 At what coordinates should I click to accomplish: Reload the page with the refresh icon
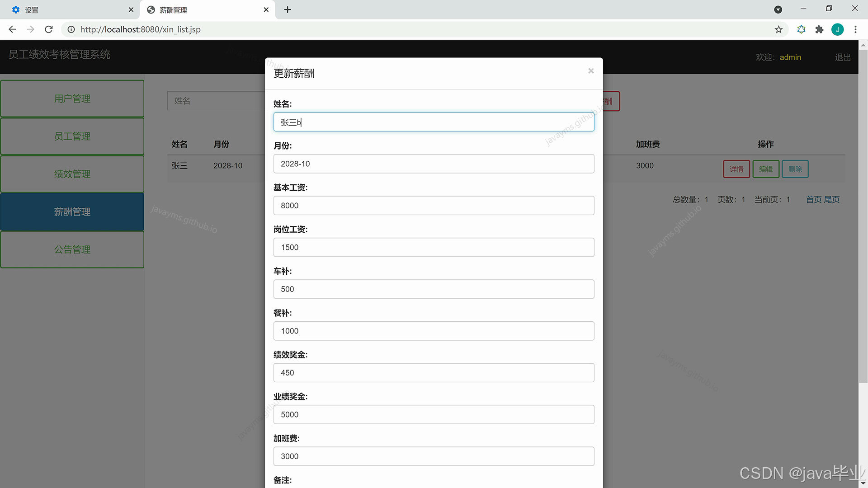49,29
